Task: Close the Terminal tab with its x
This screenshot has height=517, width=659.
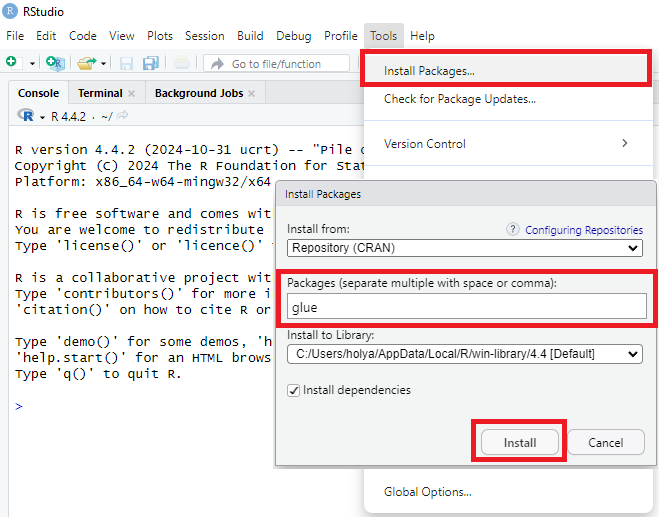Action: (x=131, y=93)
